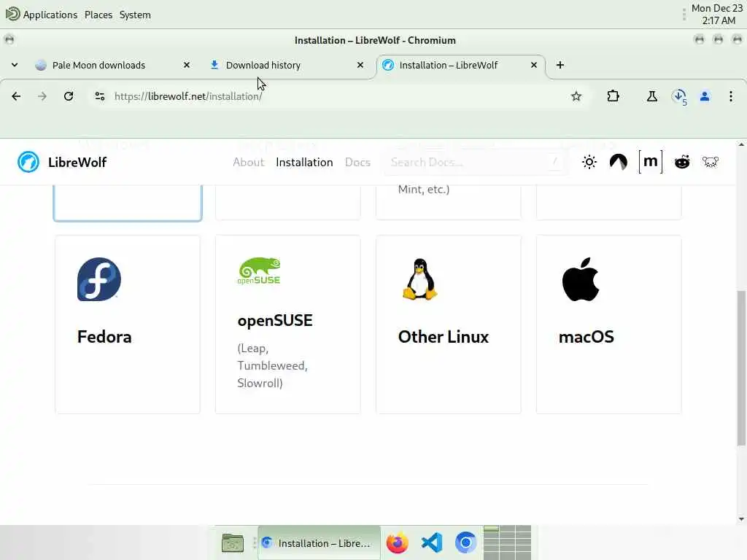
Task: View site information icon in address bar
Action: (99, 96)
